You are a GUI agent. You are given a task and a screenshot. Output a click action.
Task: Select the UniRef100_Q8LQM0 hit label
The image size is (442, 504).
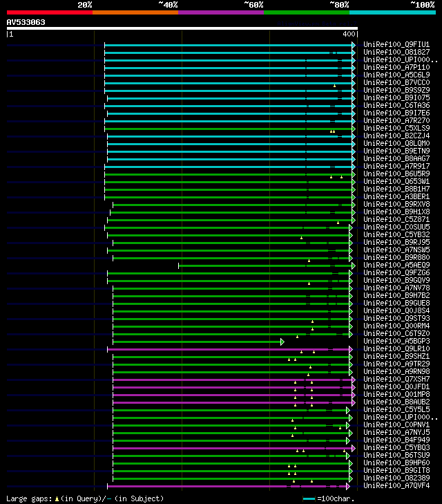point(396,143)
